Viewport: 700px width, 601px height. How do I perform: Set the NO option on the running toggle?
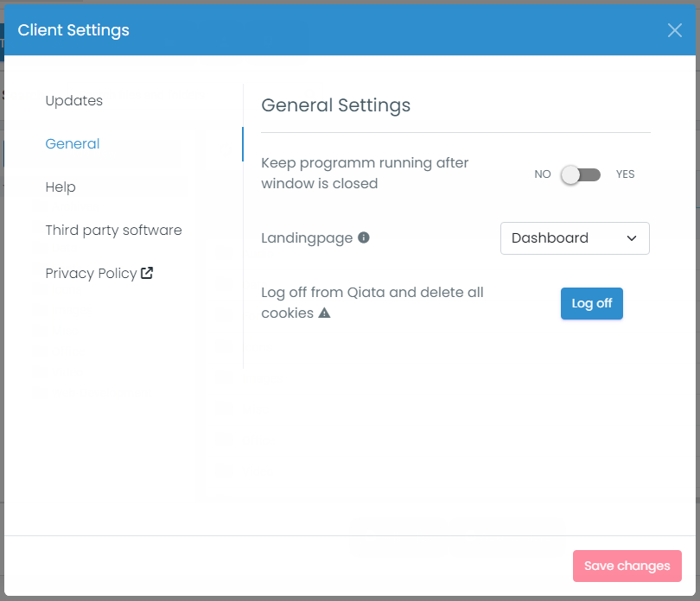click(542, 174)
